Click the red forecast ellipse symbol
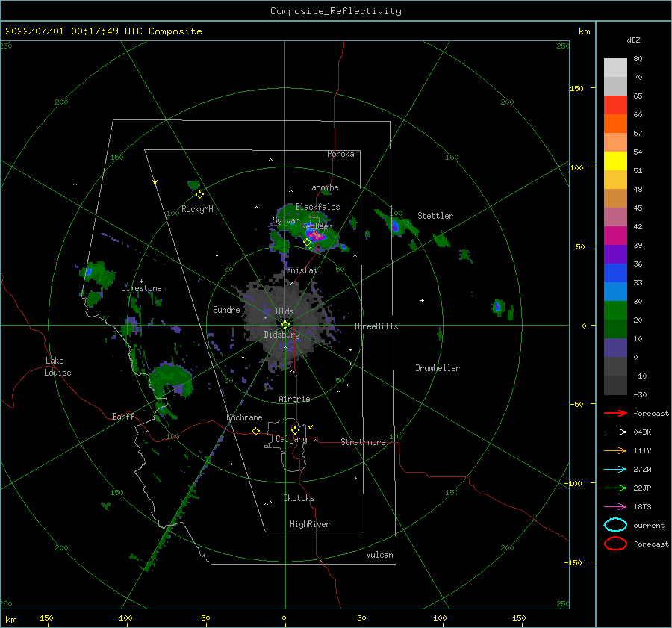This screenshot has width=672, height=628. click(x=615, y=544)
